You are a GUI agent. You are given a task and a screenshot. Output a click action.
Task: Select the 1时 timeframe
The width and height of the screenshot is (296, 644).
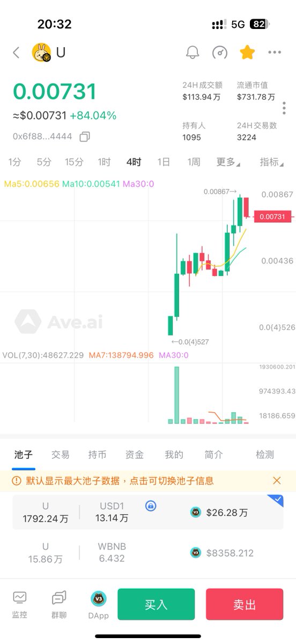[104, 162]
